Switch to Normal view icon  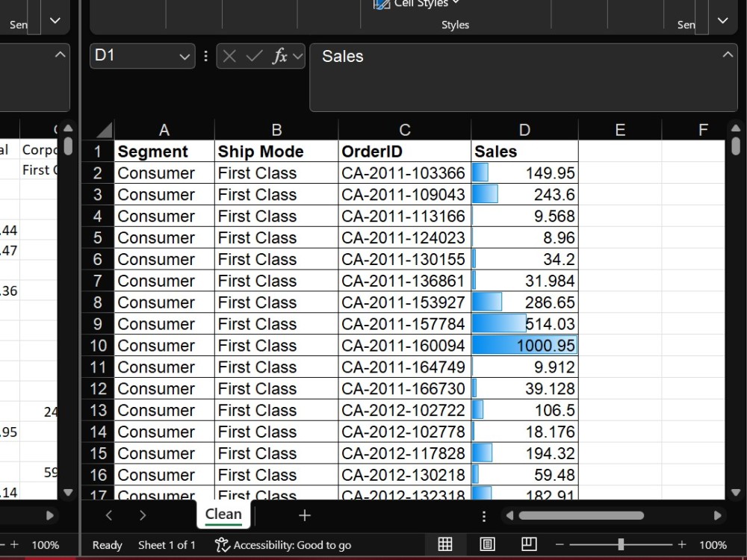(445, 544)
